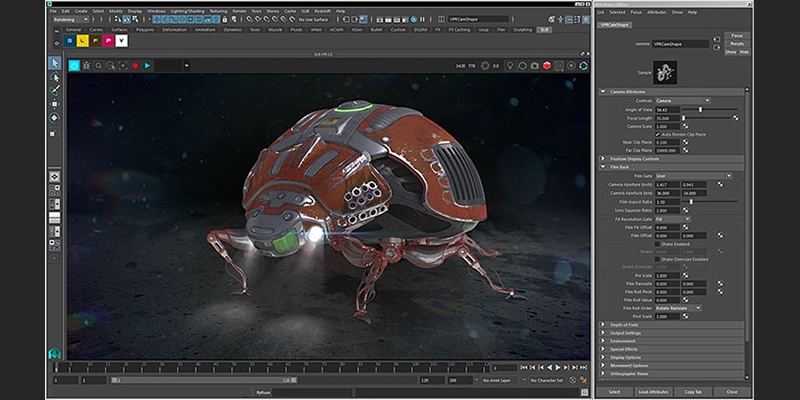
Task: Click the map button next to Post Scale
Action: click(685, 316)
